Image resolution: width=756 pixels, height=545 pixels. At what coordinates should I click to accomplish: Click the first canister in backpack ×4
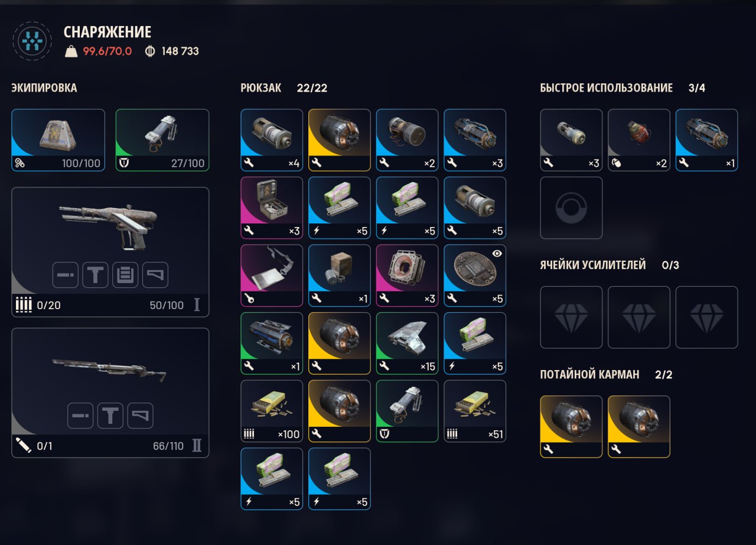click(272, 140)
